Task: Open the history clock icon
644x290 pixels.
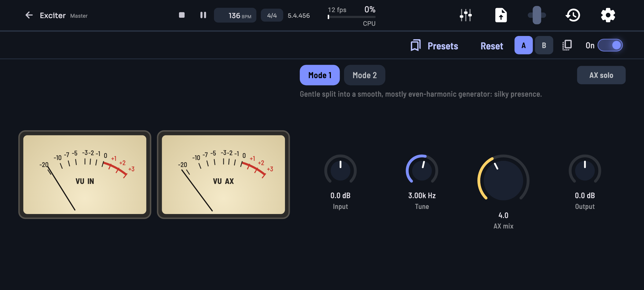Action: (573, 15)
